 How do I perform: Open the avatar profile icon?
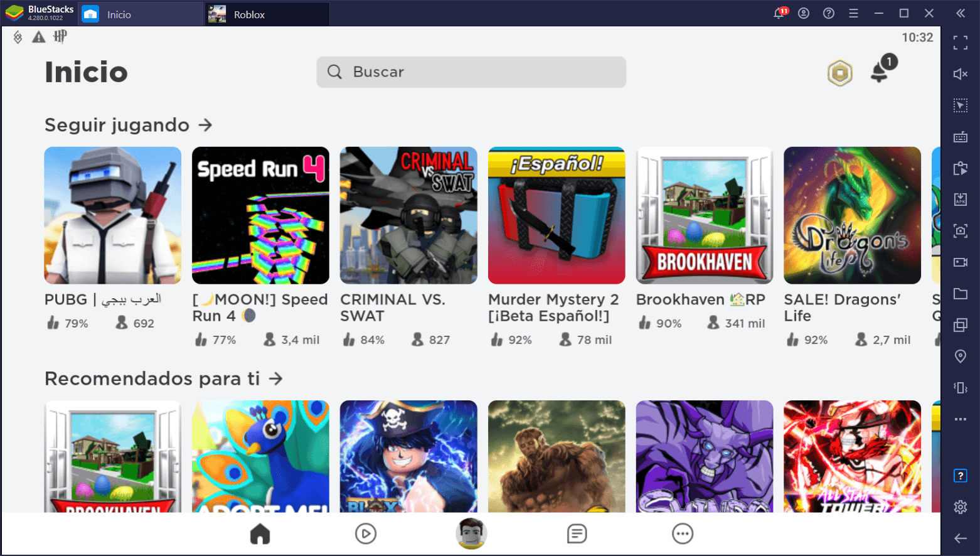point(471,534)
